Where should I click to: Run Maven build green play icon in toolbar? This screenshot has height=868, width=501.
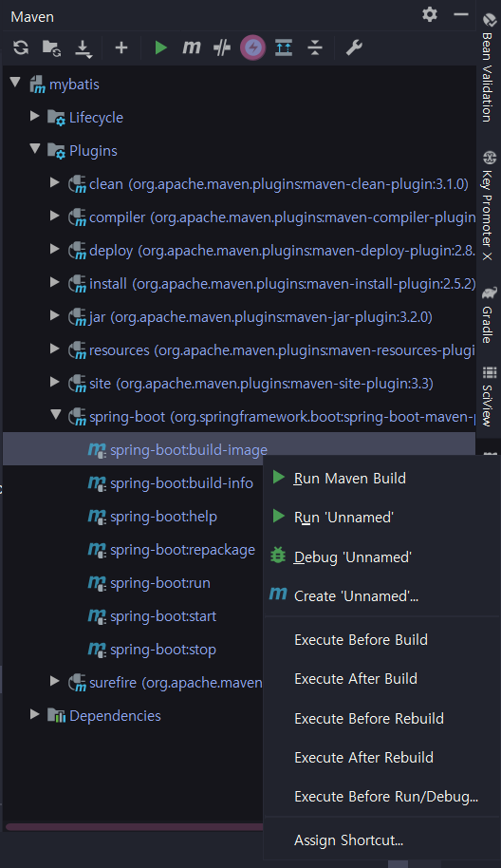pos(161,47)
